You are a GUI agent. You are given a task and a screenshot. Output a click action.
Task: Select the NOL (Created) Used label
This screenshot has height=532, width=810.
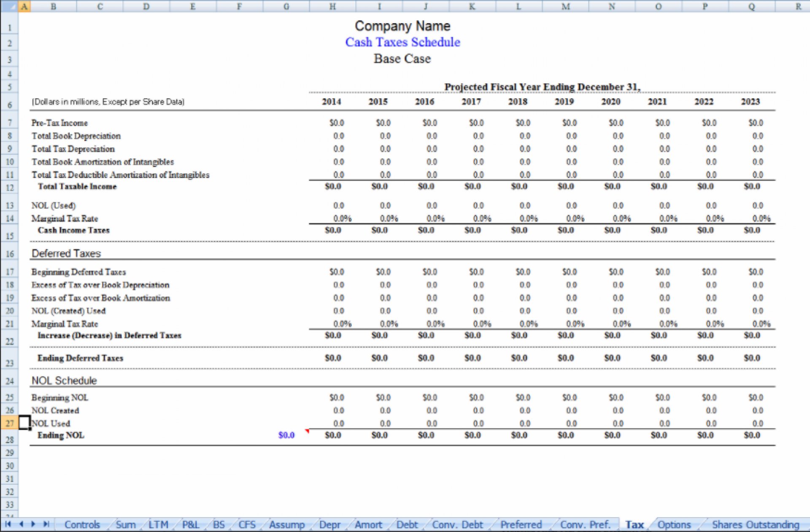[x=68, y=311]
